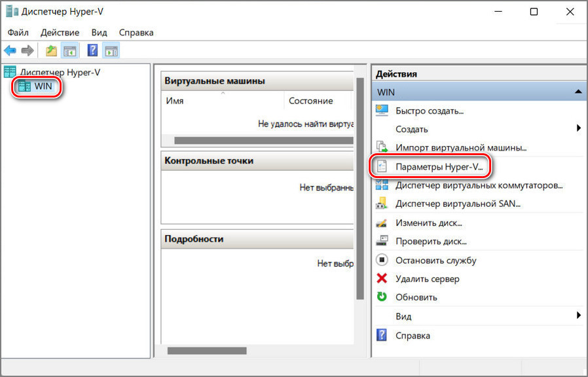Click the Hyper-V app icon in title bar
588x377 pixels.
[12, 12]
